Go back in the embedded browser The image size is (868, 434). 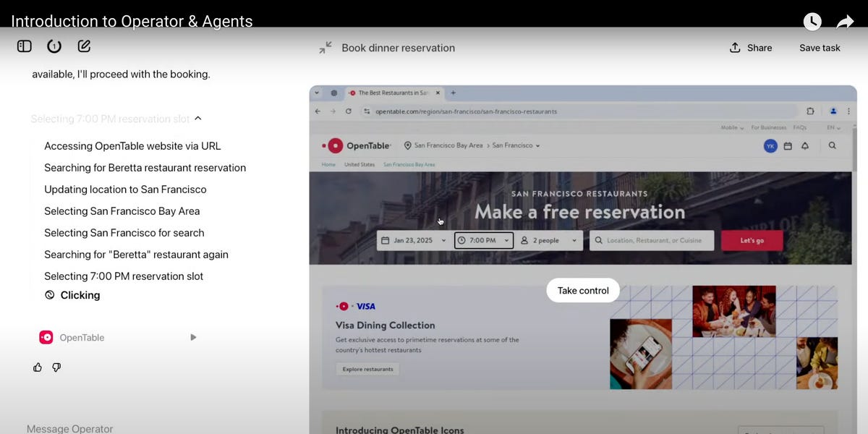tap(318, 111)
